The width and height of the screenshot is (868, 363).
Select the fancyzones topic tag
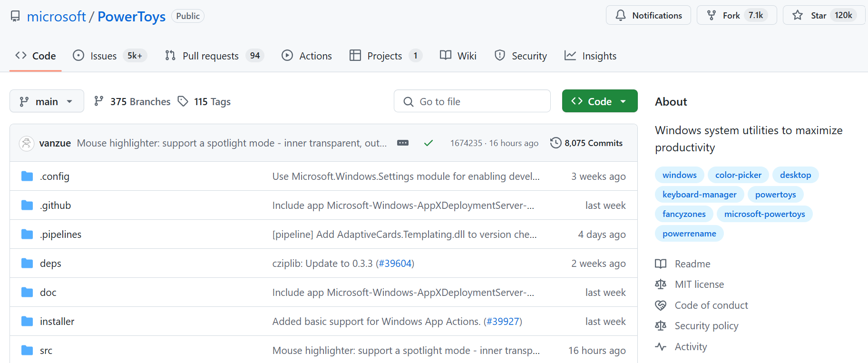click(684, 214)
